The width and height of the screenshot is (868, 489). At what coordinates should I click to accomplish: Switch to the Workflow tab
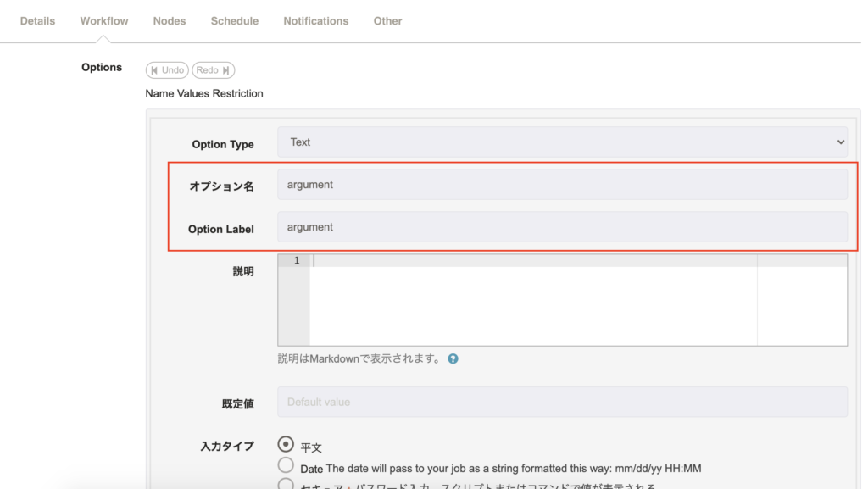click(104, 21)
